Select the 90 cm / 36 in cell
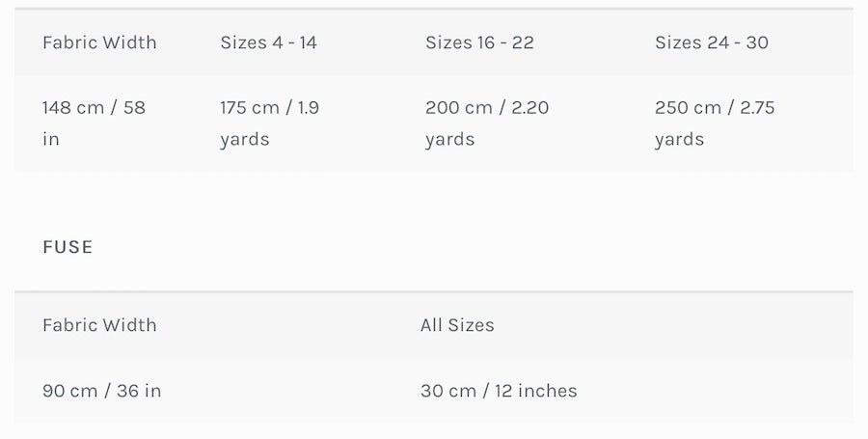 point(101,391)
